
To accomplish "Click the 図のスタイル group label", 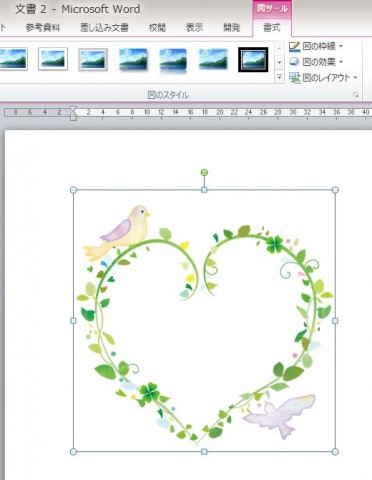I will coord(168,95).
